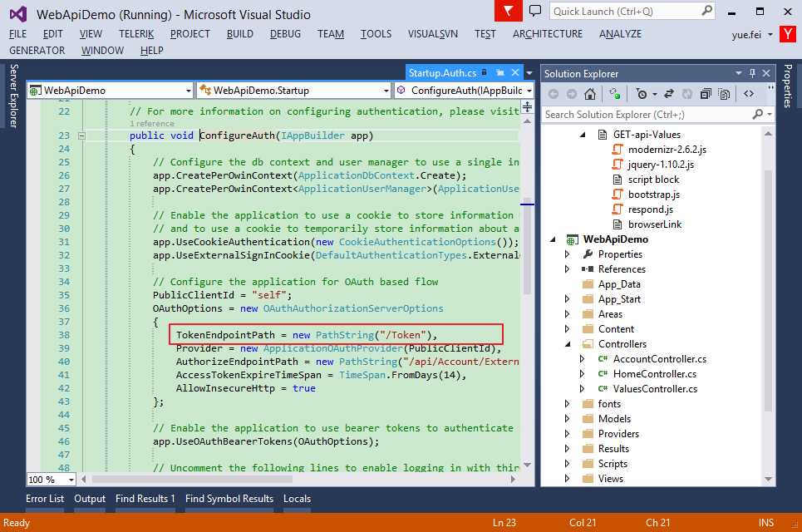Open the Properties side tab
Screen dimensions: 802x532
point(788,86)
